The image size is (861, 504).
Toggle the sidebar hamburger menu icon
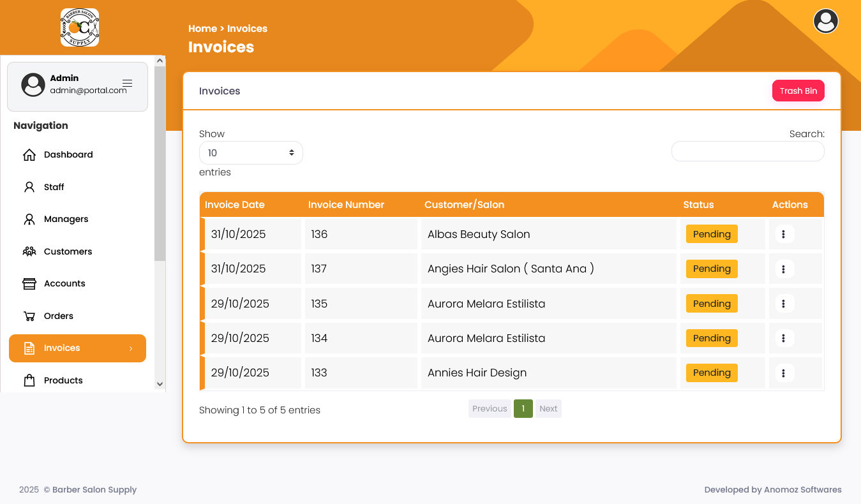point(127,84)
